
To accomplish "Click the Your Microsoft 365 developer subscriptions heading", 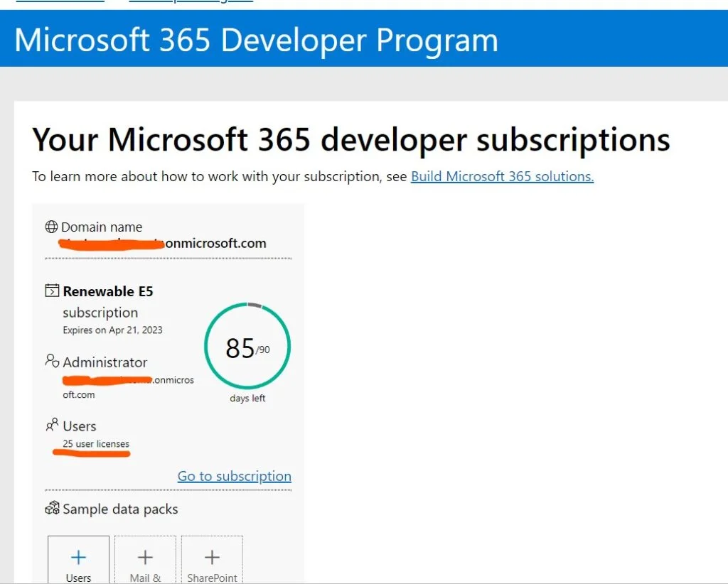I will (x=350, y=139).
